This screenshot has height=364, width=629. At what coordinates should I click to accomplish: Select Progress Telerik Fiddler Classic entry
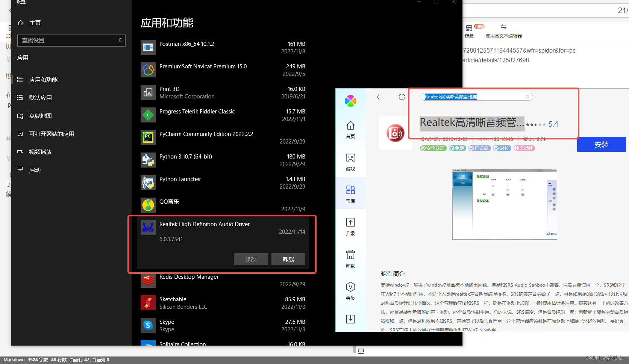pos(223,115)
